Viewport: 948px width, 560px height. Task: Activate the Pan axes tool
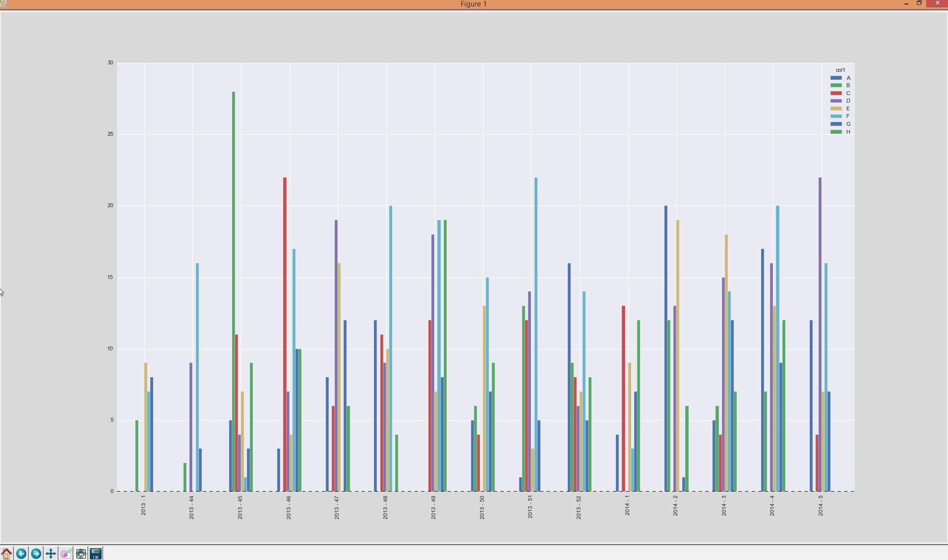coord(51,553)
